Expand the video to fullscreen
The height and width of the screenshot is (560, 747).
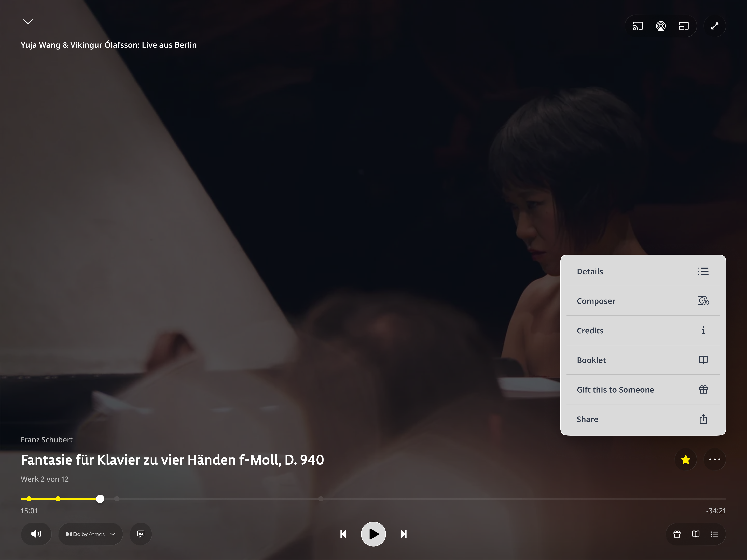point(715,26)
